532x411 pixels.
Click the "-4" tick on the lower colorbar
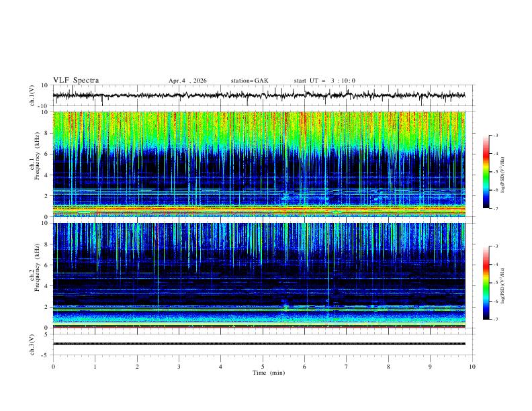[x=495, y=265]
